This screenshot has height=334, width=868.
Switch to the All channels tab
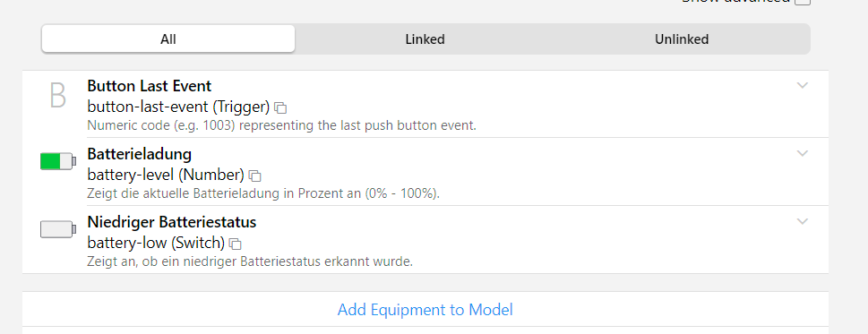point(168,39)
